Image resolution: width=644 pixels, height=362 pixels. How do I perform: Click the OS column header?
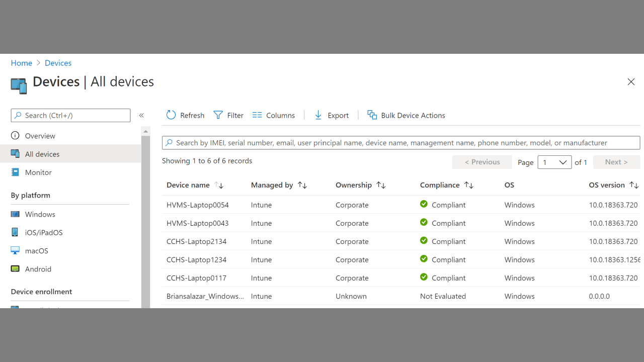509,185
